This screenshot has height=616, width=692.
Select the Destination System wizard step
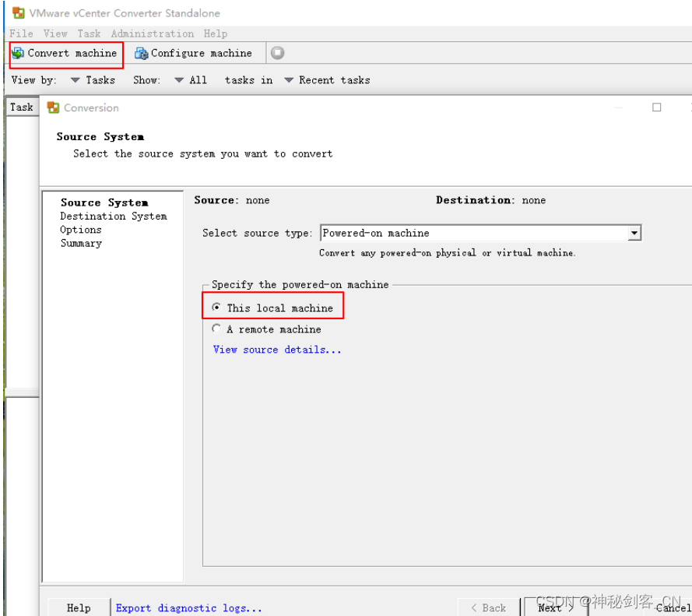click(x=114, y=216)
